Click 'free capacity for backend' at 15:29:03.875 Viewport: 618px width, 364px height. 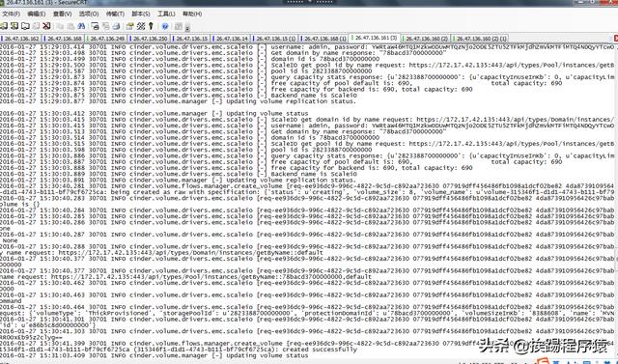tap(372, 90)
